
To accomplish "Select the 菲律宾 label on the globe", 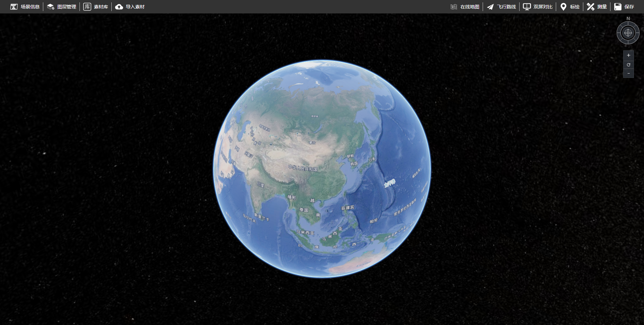I will click(x=347, y=208).
